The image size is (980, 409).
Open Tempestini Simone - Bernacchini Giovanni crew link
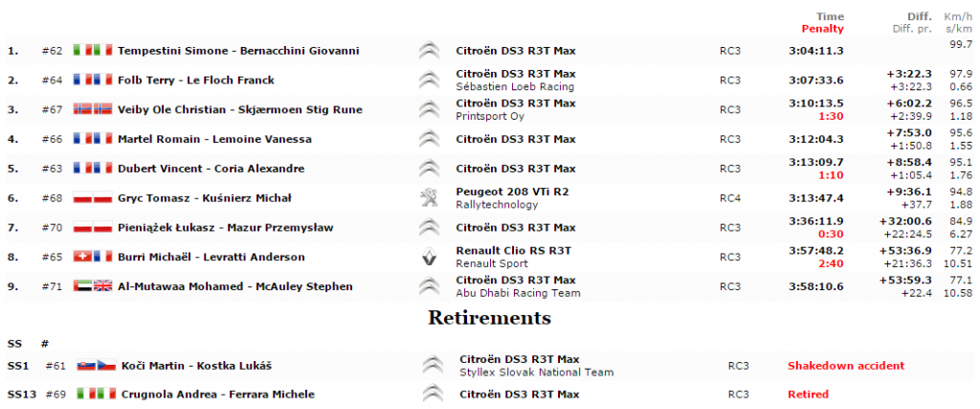point(237,51)
